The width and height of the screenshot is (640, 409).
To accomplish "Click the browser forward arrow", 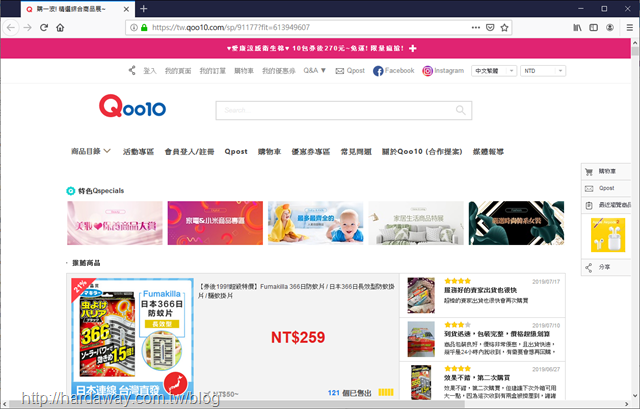I will 27,27.
